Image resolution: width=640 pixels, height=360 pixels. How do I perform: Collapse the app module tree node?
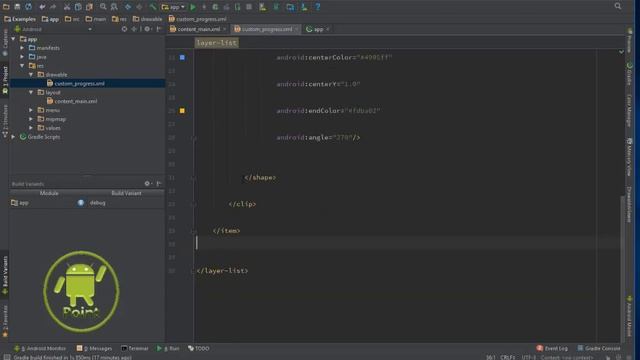pos(13,39)
